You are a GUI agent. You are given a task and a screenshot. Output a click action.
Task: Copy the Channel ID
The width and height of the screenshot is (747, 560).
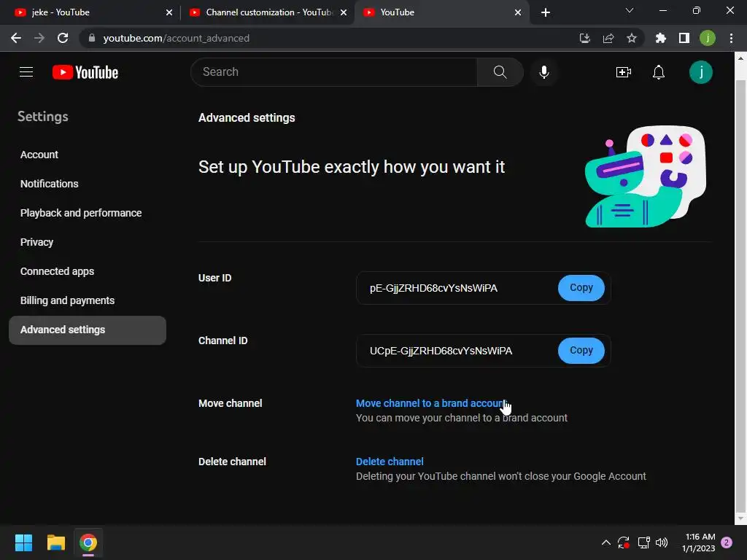pyautogui.click(x=581, y=351)
